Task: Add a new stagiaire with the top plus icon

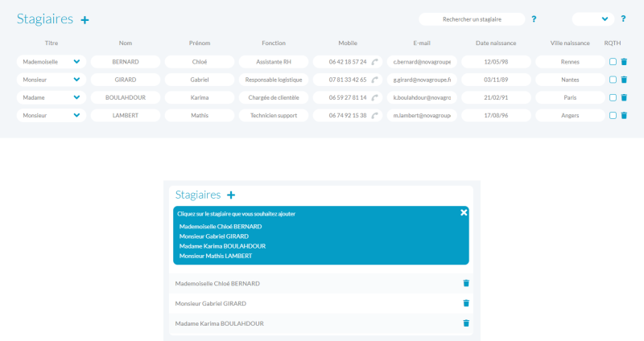Action: point(85,19)
